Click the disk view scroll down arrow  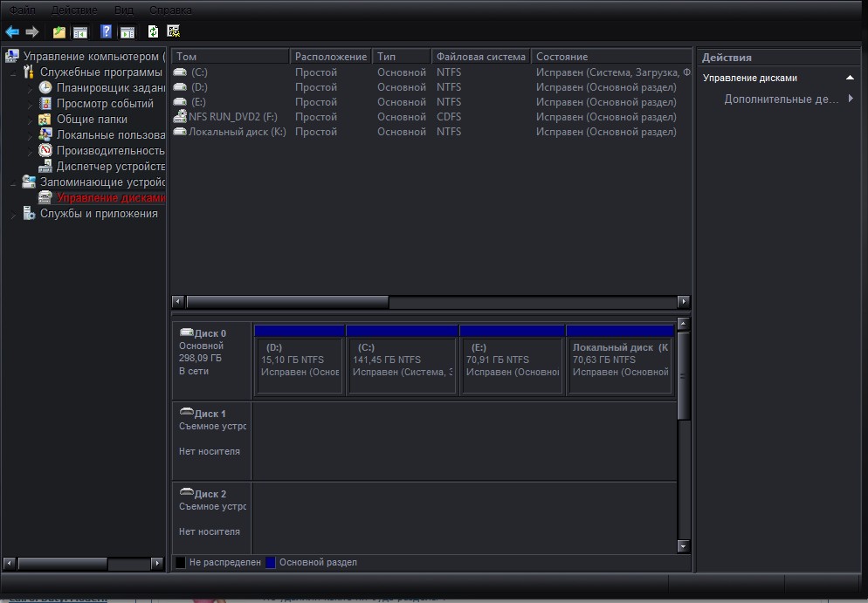(x=683, y=546)
